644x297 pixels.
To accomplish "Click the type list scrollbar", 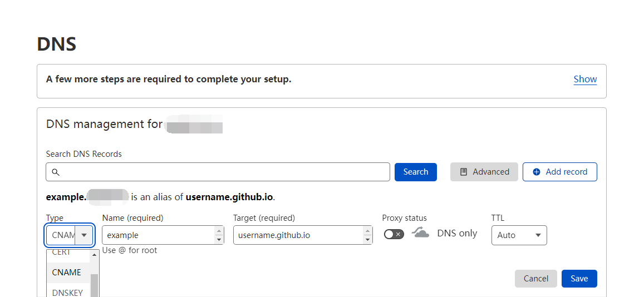I will pyautogui.click(x=95, y=284).
